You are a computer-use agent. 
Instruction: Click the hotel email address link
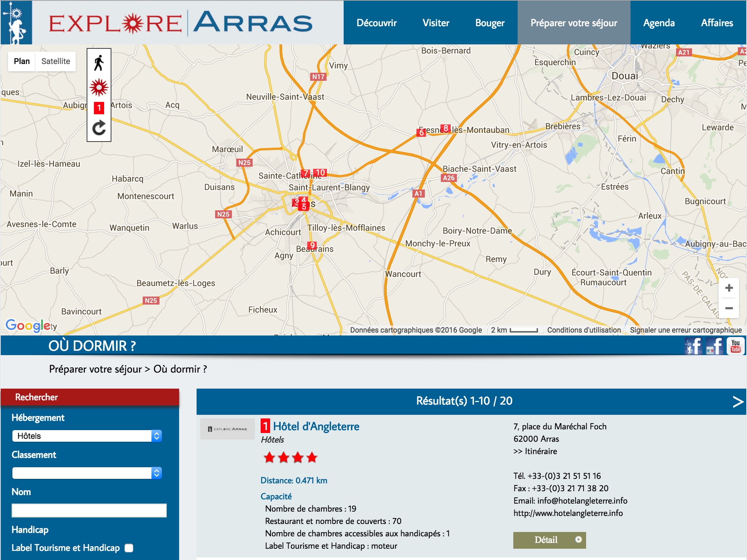(582, 501)
